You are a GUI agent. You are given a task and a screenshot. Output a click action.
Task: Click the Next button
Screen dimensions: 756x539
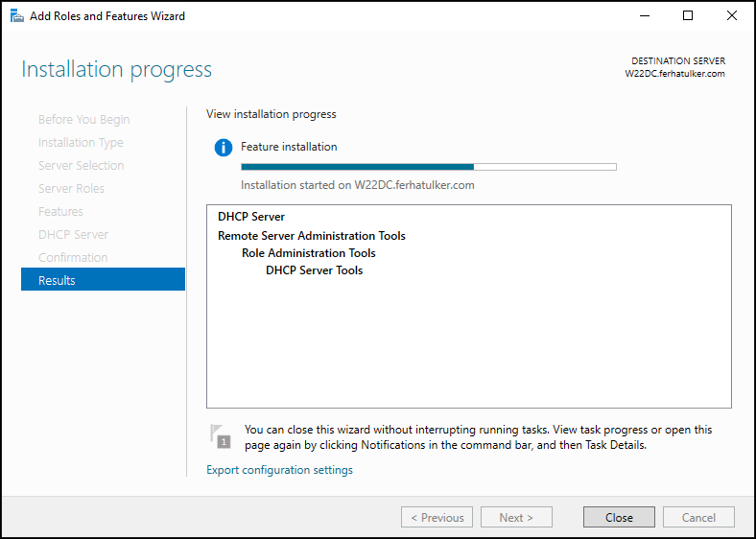click(x=516, y=517)
